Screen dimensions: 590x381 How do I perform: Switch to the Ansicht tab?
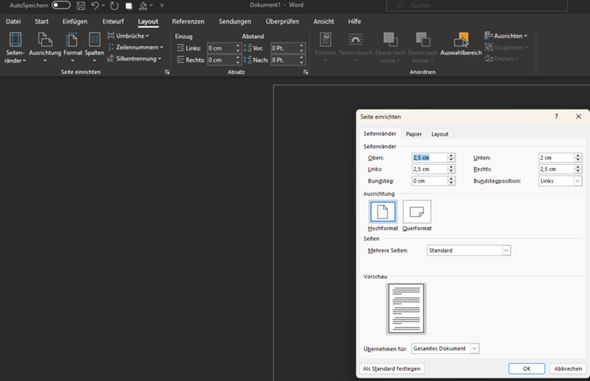click(324, 21)
